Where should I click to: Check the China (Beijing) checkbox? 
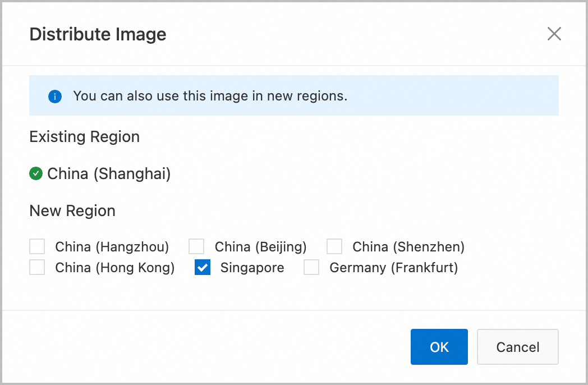(x=196, y=246)
